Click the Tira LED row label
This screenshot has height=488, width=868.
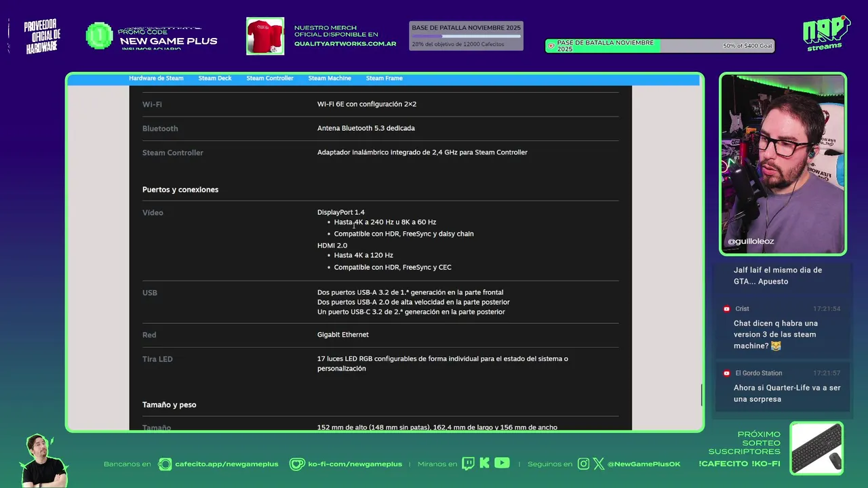157,359
